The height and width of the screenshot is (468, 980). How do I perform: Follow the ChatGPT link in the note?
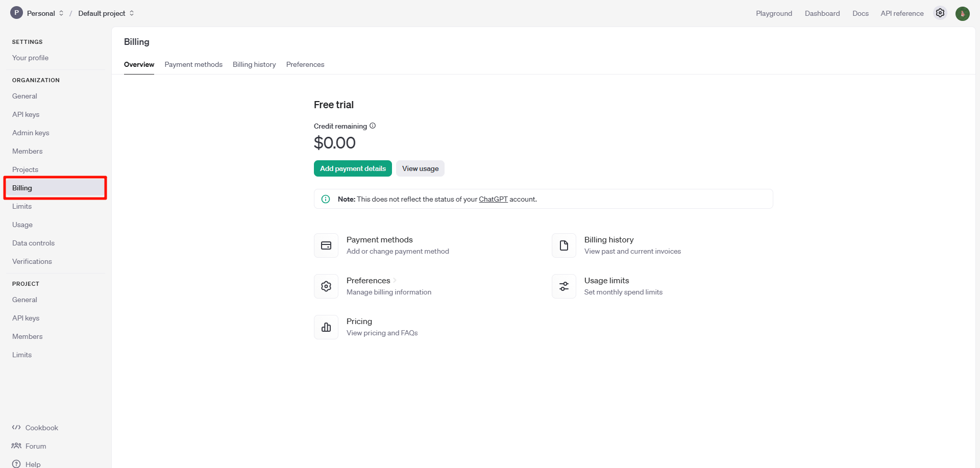(493, 199)
